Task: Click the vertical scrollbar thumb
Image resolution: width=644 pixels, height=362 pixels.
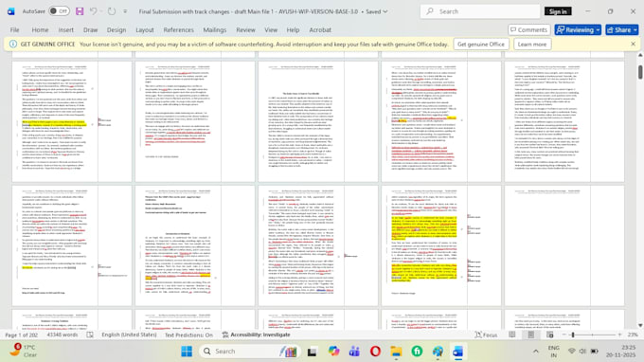Action: pyautogui.click(x=640, y=72)
